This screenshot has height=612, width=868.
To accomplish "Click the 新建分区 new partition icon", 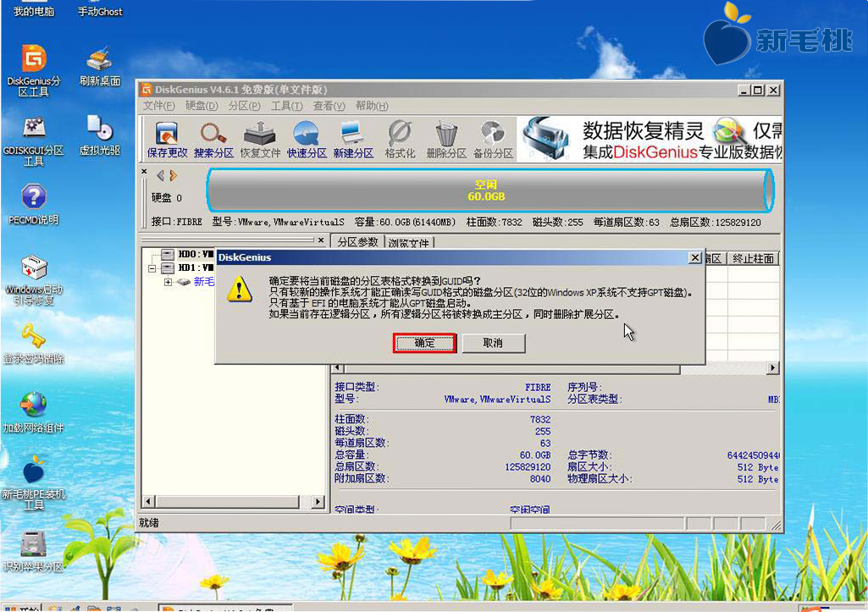I will [x=353, y=140].
